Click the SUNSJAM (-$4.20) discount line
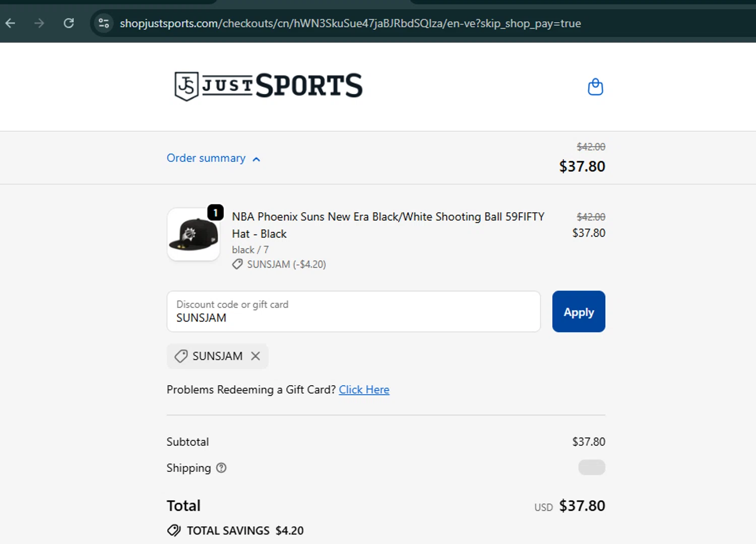 tap(279, 264)
